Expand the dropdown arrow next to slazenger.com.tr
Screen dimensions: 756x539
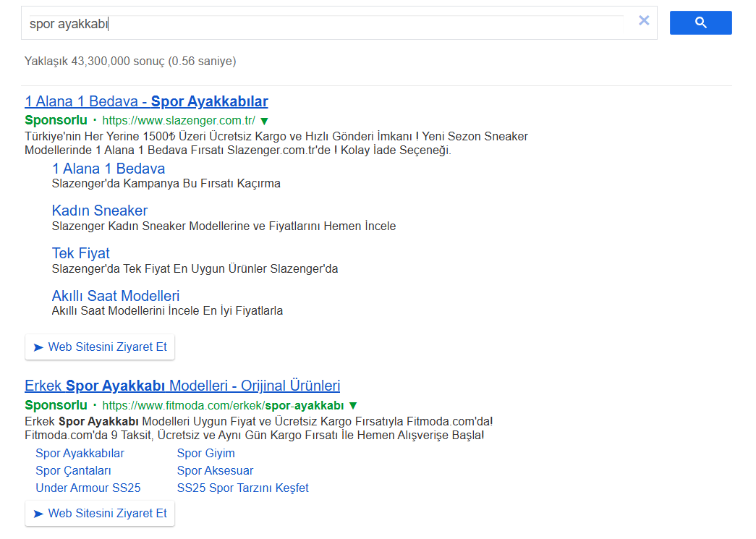tap(264, 121)
